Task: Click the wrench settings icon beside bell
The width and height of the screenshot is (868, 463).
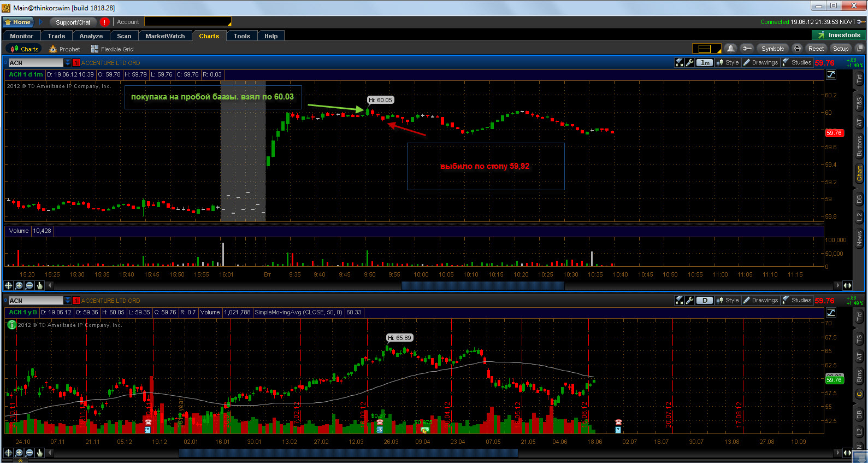Action: [x=747, y=49]
